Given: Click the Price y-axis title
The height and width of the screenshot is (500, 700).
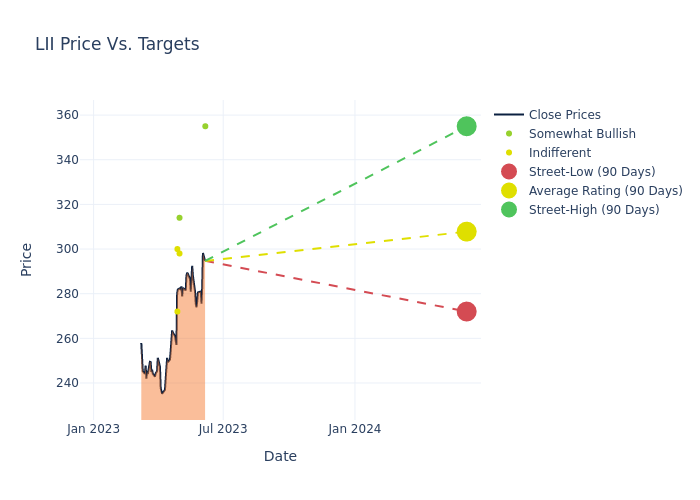Looking at the screenshot, I should [x=27, y=259].
